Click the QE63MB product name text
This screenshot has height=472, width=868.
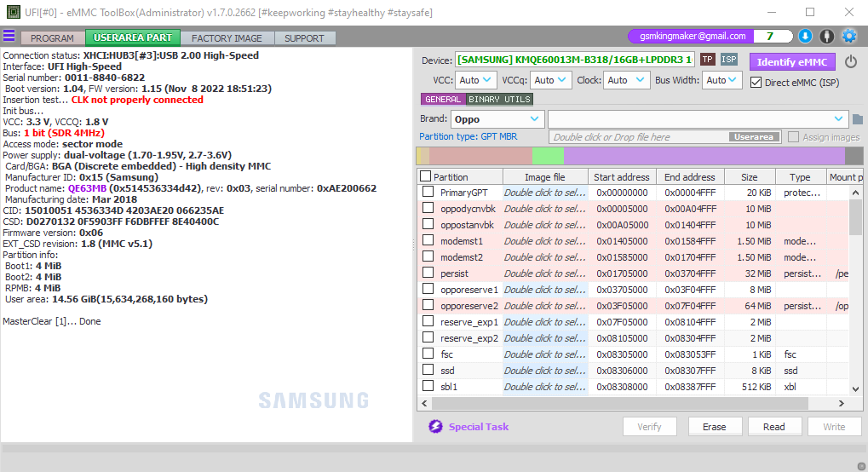[x=87, y=188]
